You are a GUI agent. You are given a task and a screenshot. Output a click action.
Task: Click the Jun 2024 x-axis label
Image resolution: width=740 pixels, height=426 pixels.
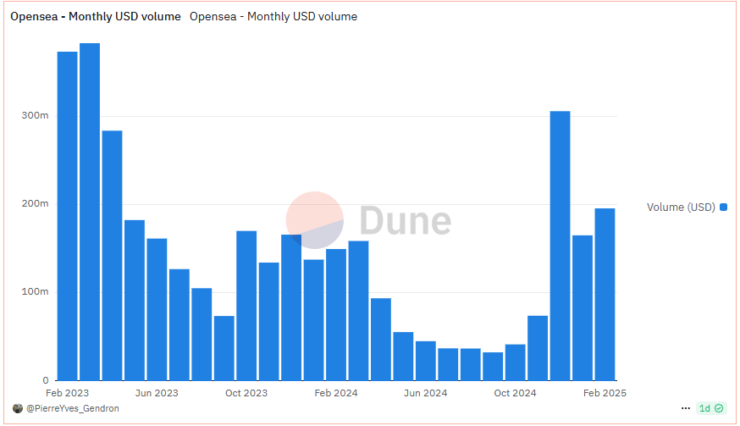coord(425,393)
